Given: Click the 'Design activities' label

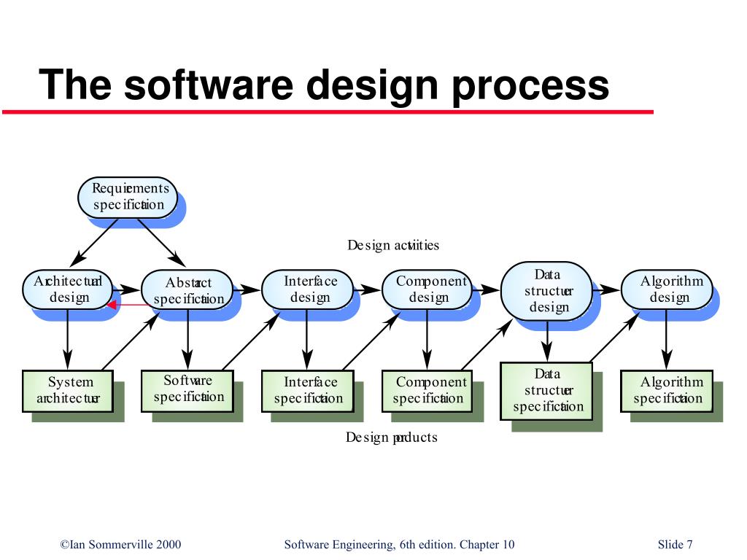Looking at the screenshot, I should tap(393, 245).
